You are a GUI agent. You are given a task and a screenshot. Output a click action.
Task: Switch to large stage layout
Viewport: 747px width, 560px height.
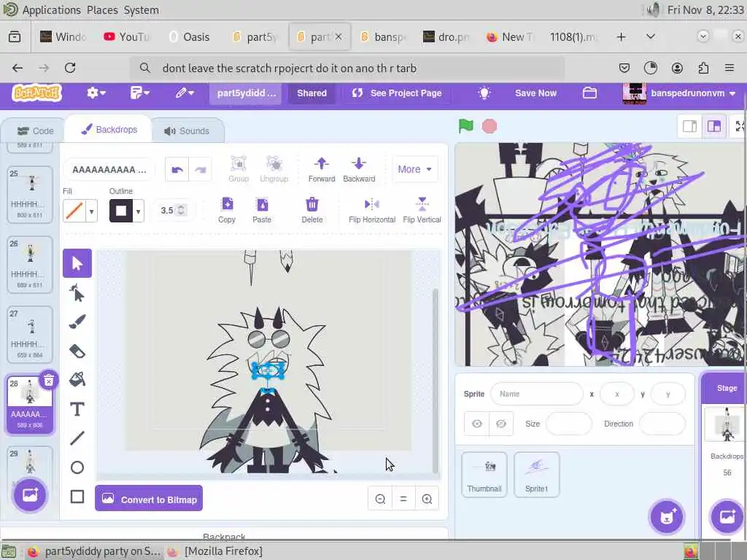coord(713,126)
